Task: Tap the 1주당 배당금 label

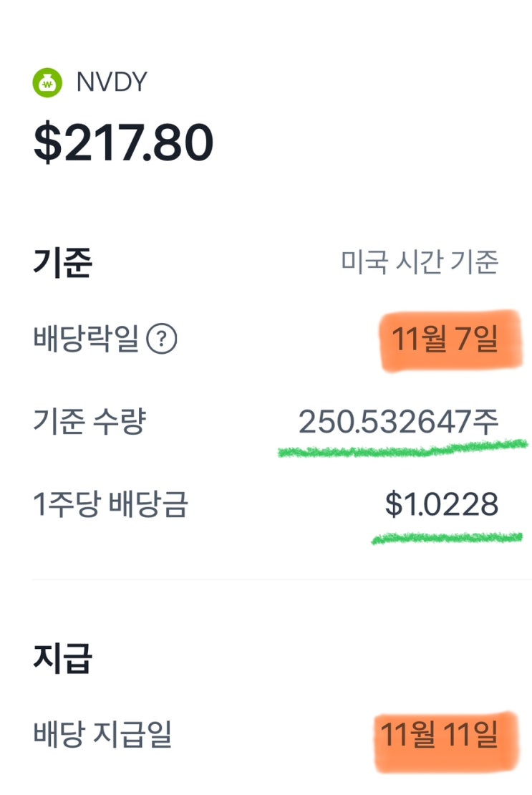Action: [110, 506]
